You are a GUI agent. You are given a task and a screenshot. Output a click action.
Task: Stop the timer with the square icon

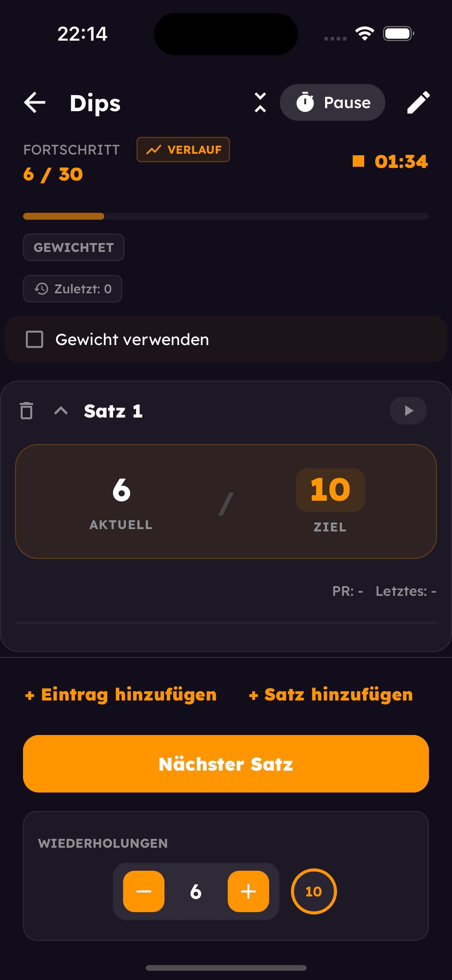click(x=358, y=162)
